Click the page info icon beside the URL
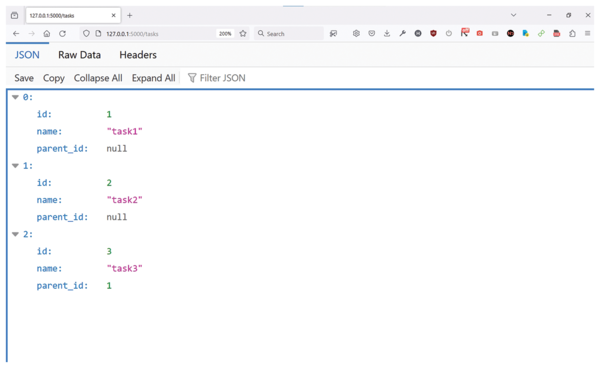This screenshot has width=600, height=368. 98,34
